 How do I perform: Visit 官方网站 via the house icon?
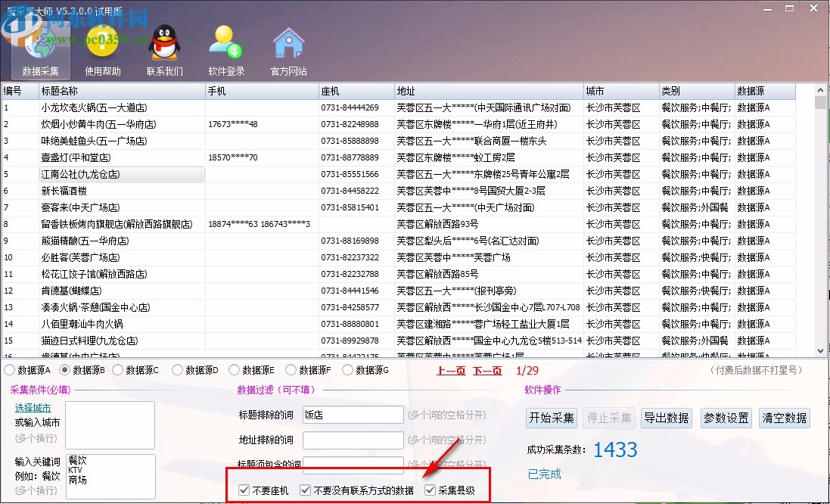[288, 43]
